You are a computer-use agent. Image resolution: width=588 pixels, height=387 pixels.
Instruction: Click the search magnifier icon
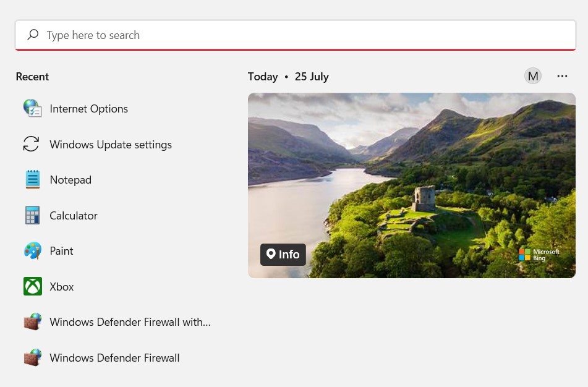pyautogui.click(x=33, y=35)
